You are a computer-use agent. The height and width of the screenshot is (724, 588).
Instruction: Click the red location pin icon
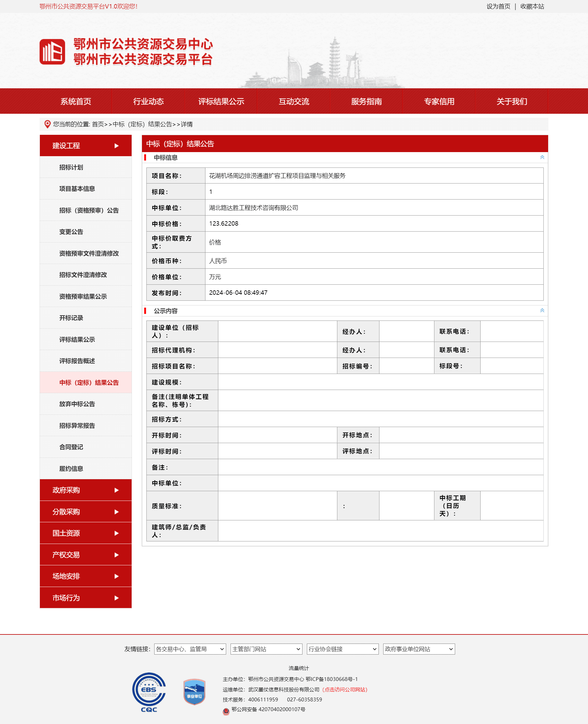coord(47,124)
